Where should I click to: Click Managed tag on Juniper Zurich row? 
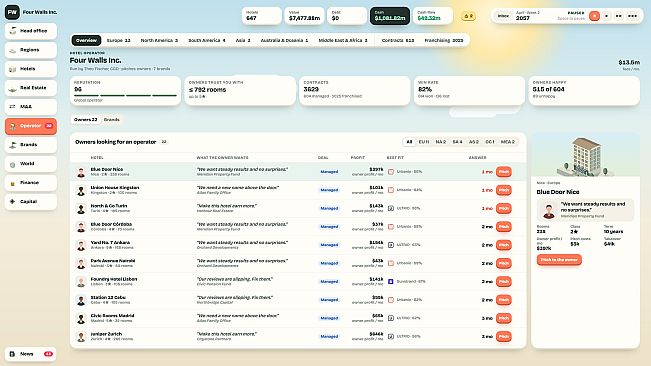pyautogui.click(x=329, y=337)
